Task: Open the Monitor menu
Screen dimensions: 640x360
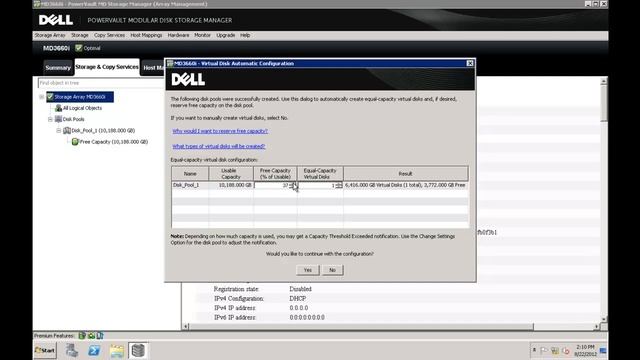Action: pyautogui.click(x=202, y=35)
